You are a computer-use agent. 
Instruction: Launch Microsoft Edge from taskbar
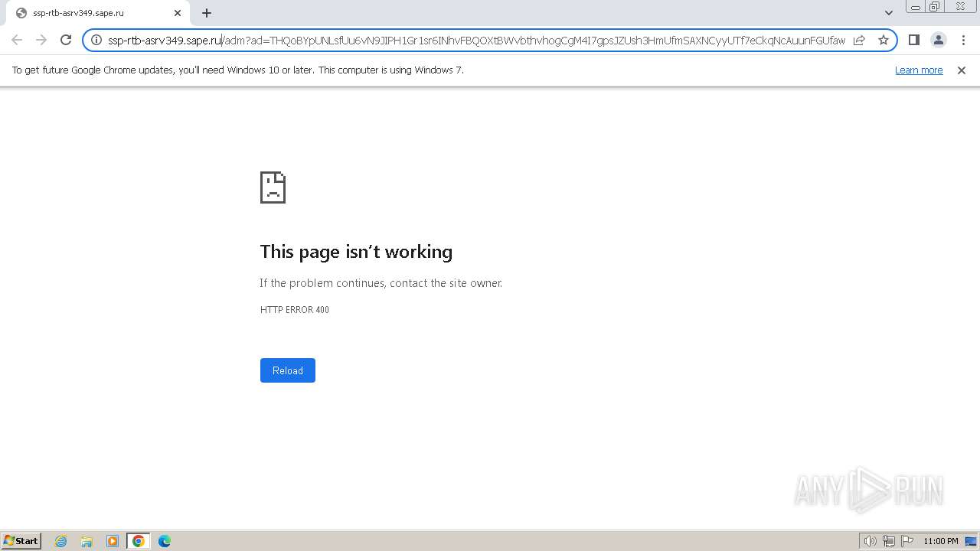tap(165, 541)
